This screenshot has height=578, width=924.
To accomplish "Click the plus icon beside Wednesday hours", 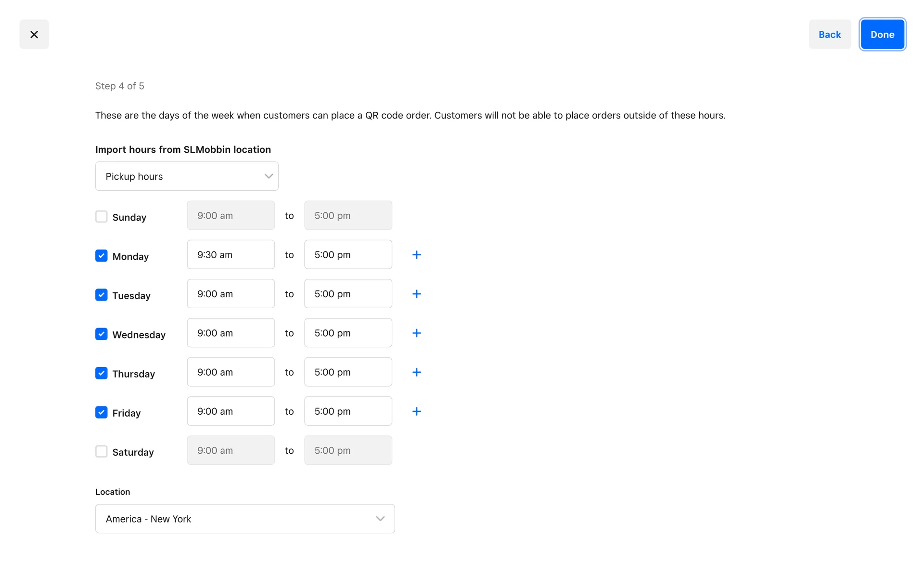I will 417,333.
